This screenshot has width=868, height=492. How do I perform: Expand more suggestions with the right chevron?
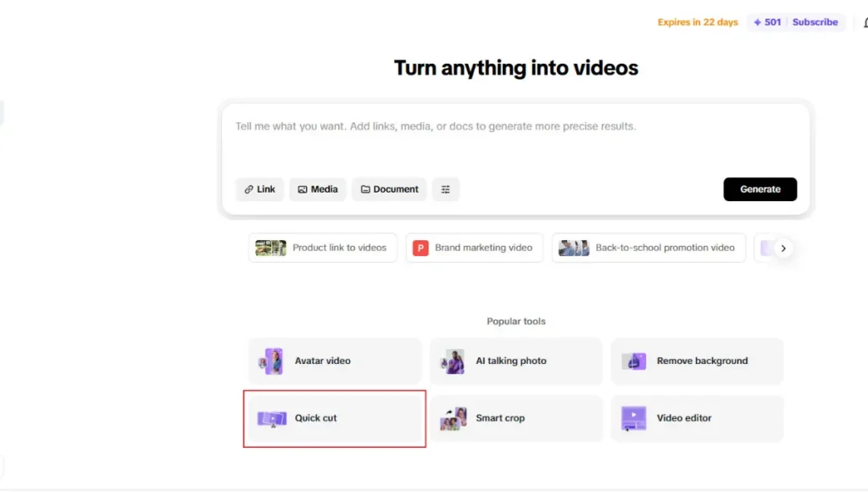click(x=783, y=249)
